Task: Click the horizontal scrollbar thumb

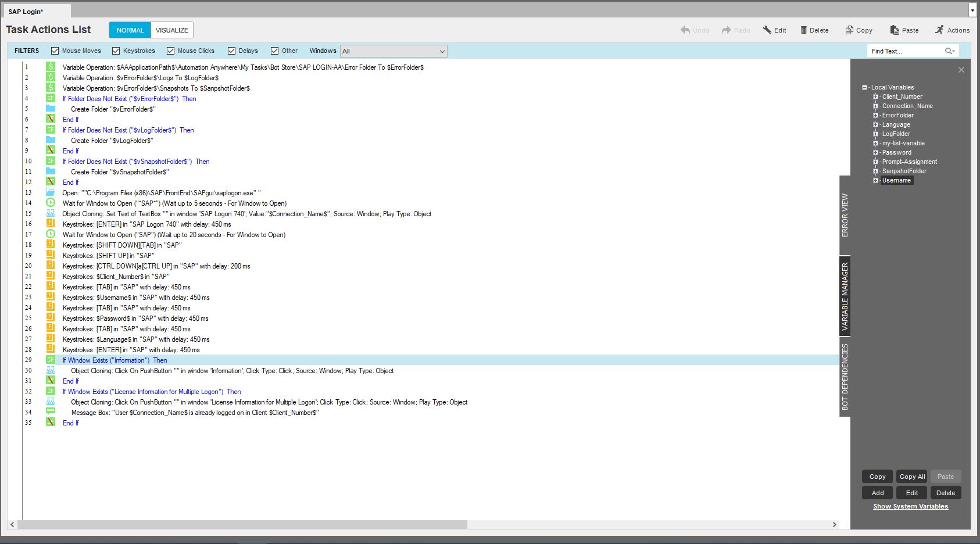Action: point(242,525)
